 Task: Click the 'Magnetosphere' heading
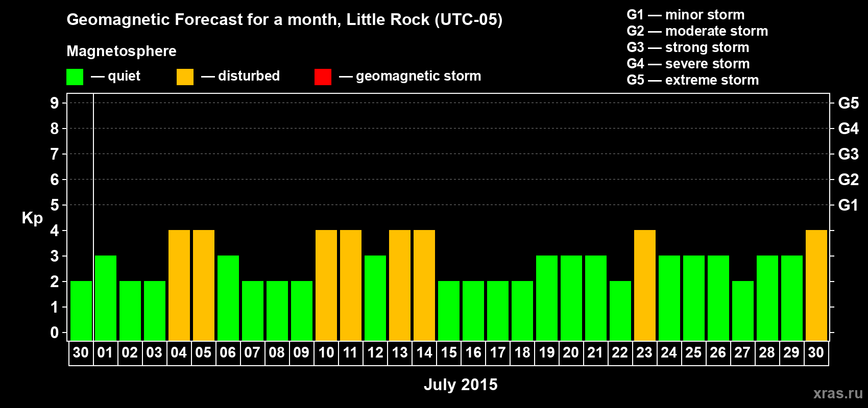point(122,51)
